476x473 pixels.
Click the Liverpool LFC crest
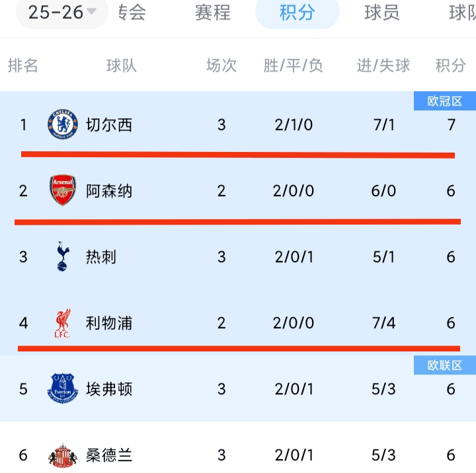(63, 323)
